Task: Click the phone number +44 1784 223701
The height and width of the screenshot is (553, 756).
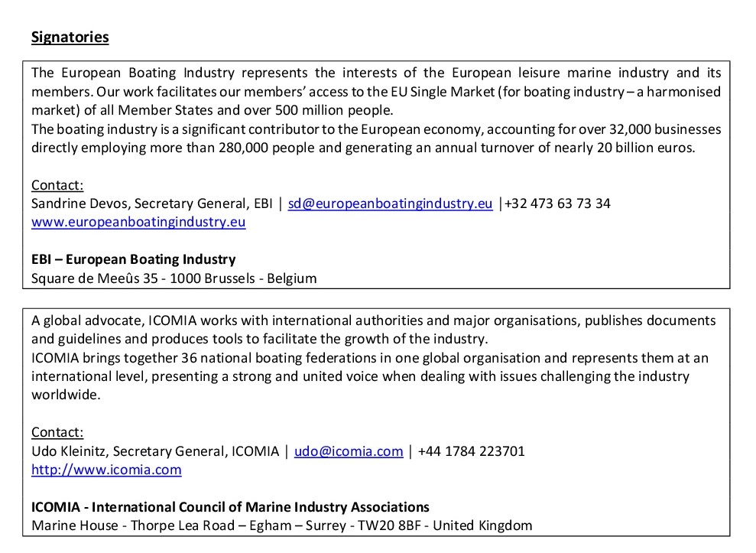Action: click(x=471, y=451)
